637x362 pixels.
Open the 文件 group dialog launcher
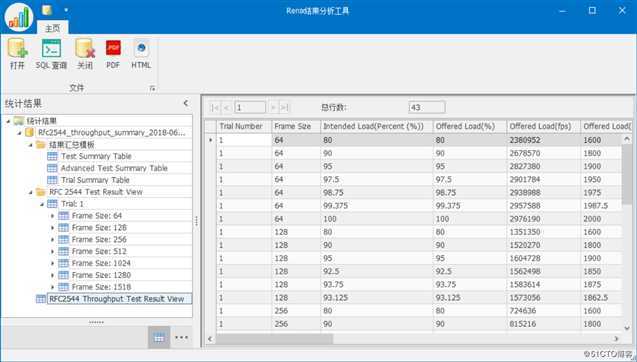153,88
